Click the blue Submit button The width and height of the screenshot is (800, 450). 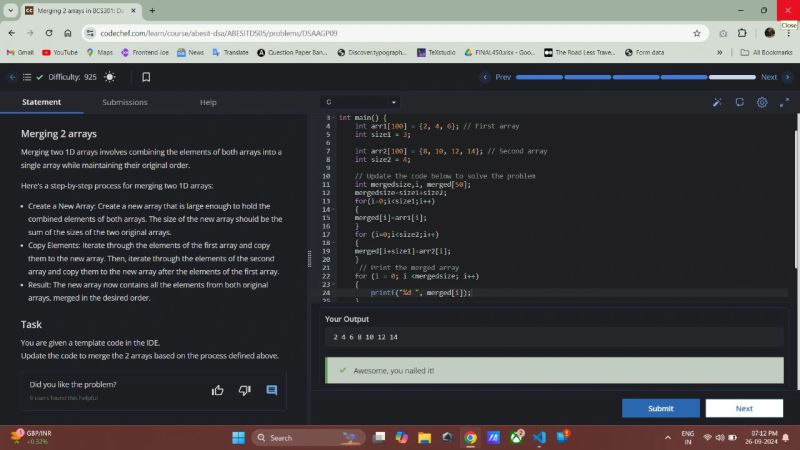pyautogui.click(x=661, y=408)
